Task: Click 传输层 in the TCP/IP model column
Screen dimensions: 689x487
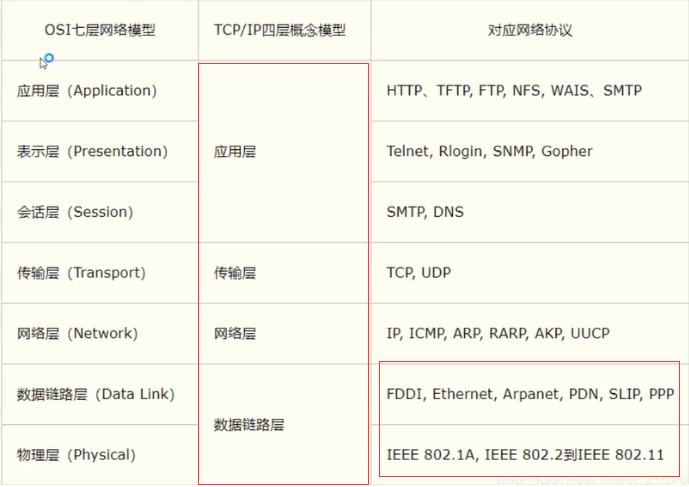Action: point(235,273)
